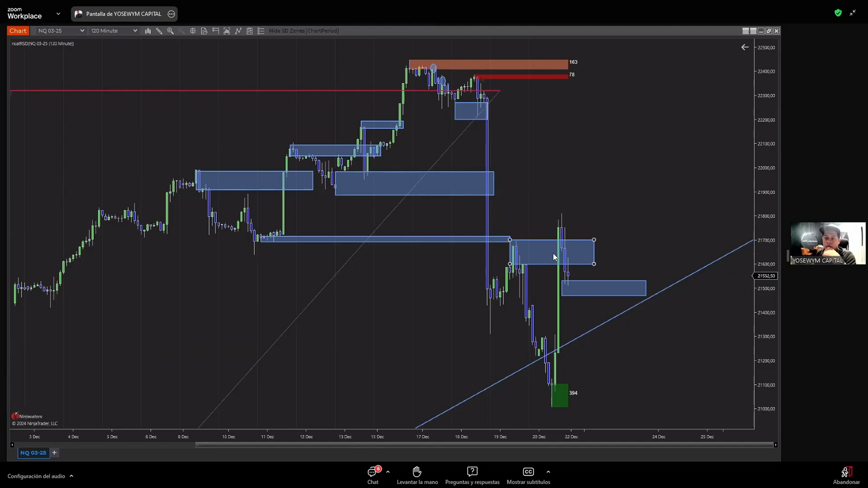
Task: Leave meeting with Abandonar button
Action: 846,475
